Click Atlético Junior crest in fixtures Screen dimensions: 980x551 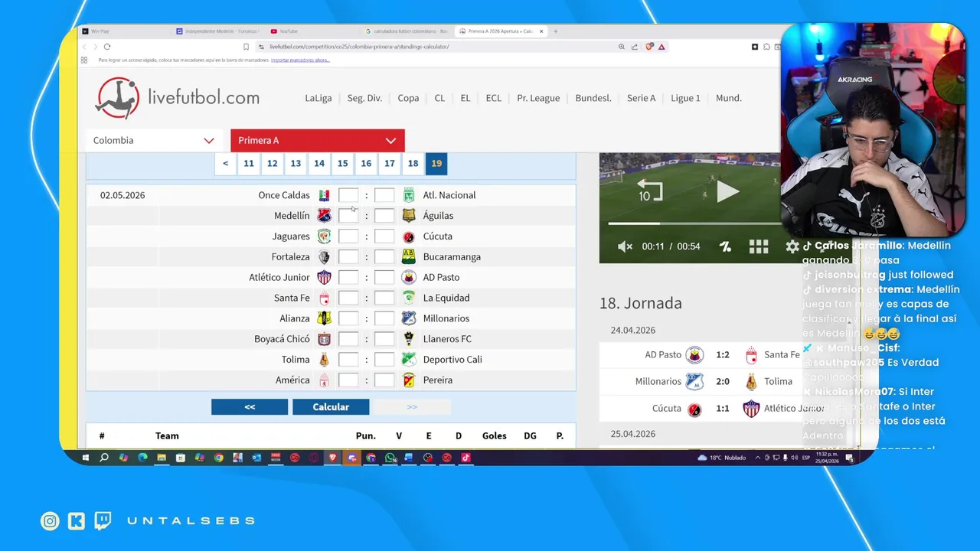coord(324,277)
